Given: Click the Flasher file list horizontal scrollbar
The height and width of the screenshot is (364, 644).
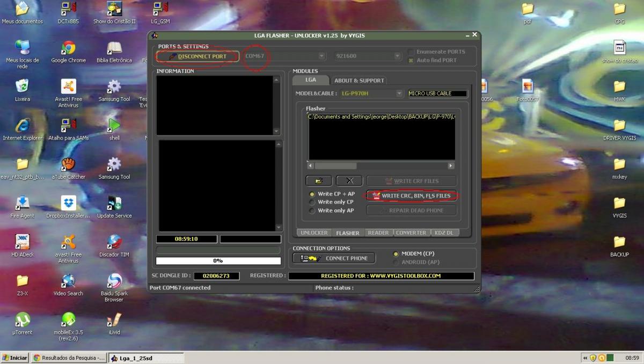Looking at the screenshot, I should click(x=380, y=166).
